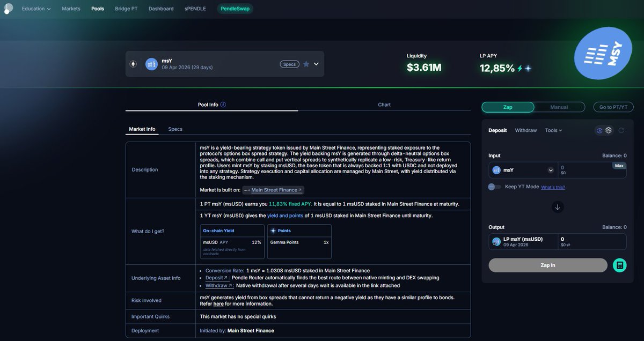Expand the msY pool selector chevron
The image size is (644, 341).
click(316, 64)
